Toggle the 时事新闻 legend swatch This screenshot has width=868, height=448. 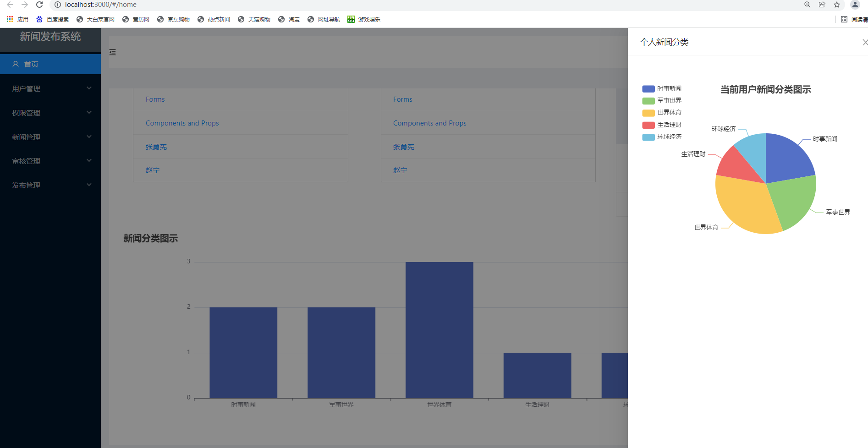[x=648, y=89]
